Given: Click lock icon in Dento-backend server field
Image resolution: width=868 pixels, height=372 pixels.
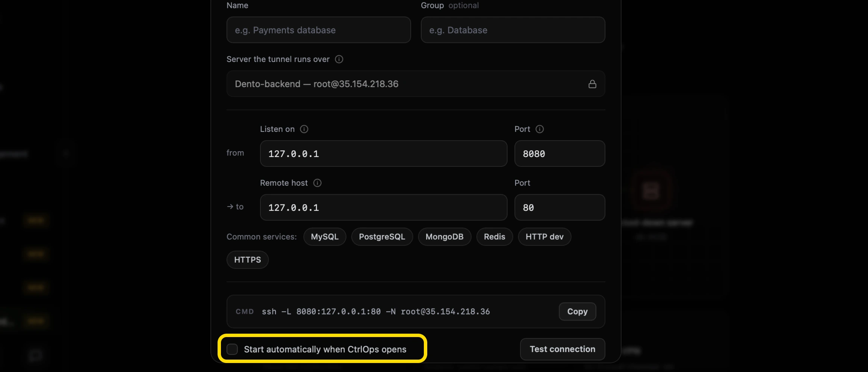Looking at the screenshot, I should (592, 84).
